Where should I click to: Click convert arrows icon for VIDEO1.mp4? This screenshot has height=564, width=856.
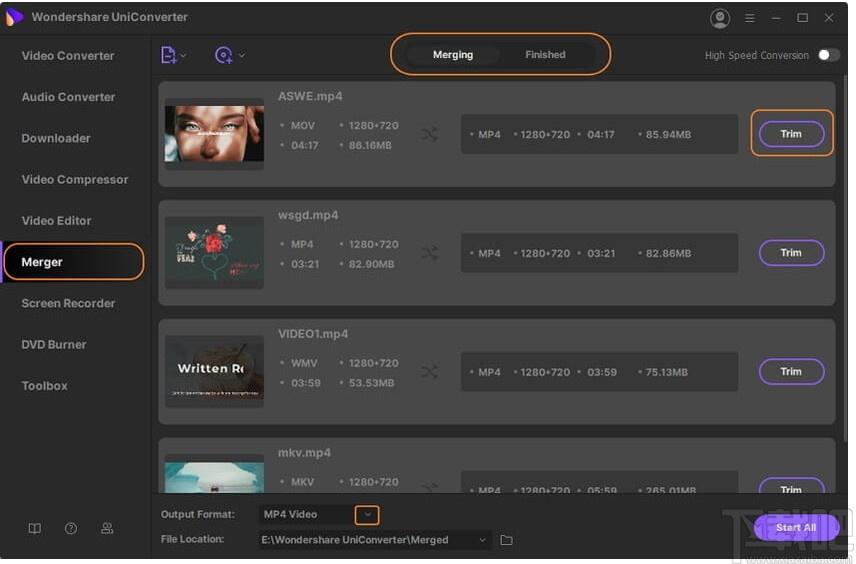pyautogui.click(x=430, y=372)
